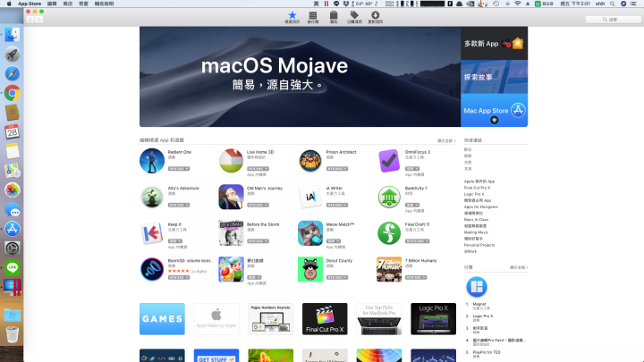Open the Boom3D app icon
This screenshot has height=362, width=644.
(152, 269)
